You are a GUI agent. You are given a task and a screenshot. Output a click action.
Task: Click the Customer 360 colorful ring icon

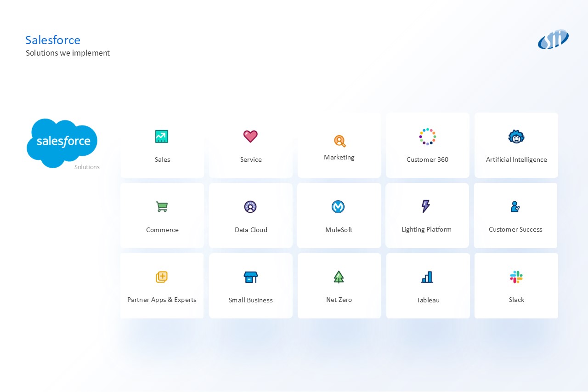[427, 136]
